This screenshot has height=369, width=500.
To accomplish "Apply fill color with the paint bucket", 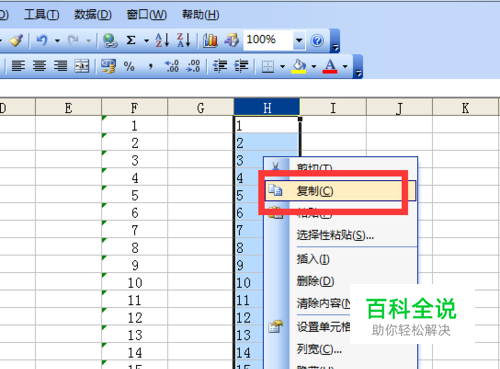I will [x=299, y=66].
